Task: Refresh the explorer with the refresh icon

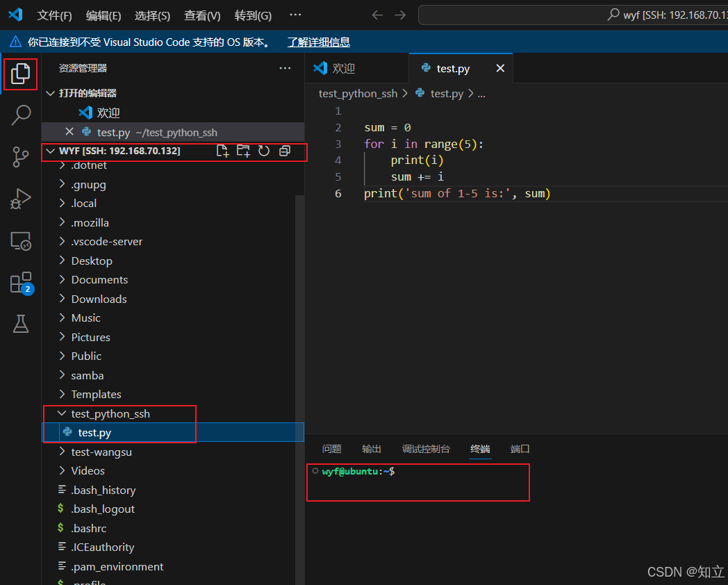Action: coord(264,151)
